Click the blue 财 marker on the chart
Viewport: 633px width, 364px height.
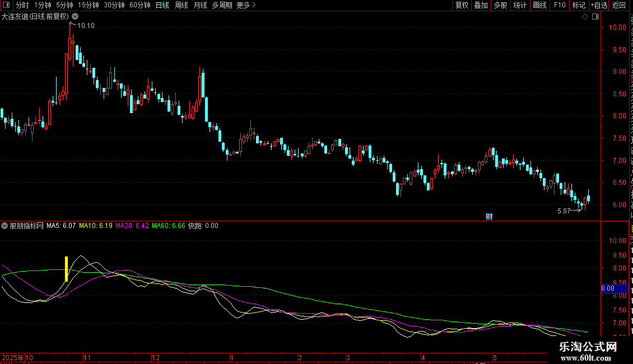(489, 217)
